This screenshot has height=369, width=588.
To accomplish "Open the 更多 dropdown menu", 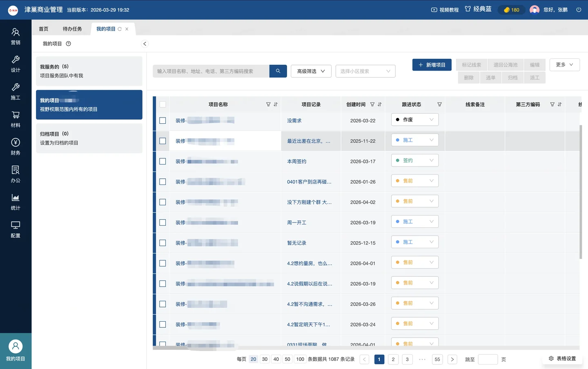I will tap(564, 64).
